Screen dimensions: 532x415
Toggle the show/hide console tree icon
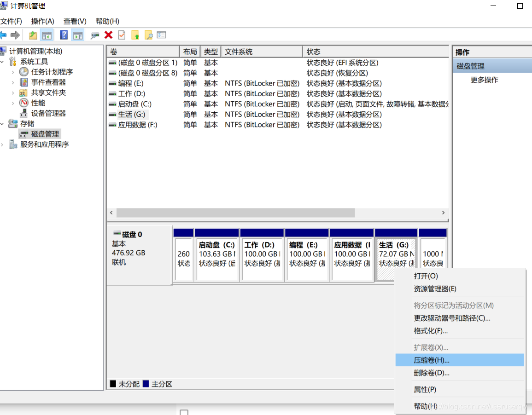click(47, 35)
